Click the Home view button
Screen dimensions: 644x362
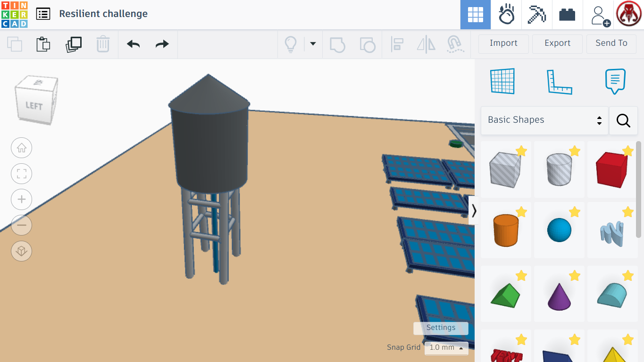coord(22,148)
